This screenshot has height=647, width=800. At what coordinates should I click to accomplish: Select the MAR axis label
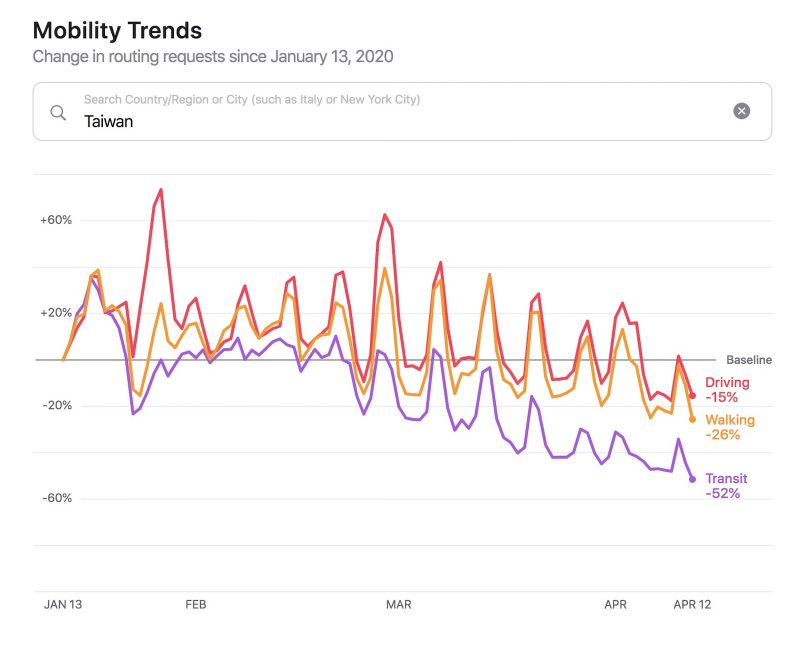pyautogui.click(x=399, y=604)
